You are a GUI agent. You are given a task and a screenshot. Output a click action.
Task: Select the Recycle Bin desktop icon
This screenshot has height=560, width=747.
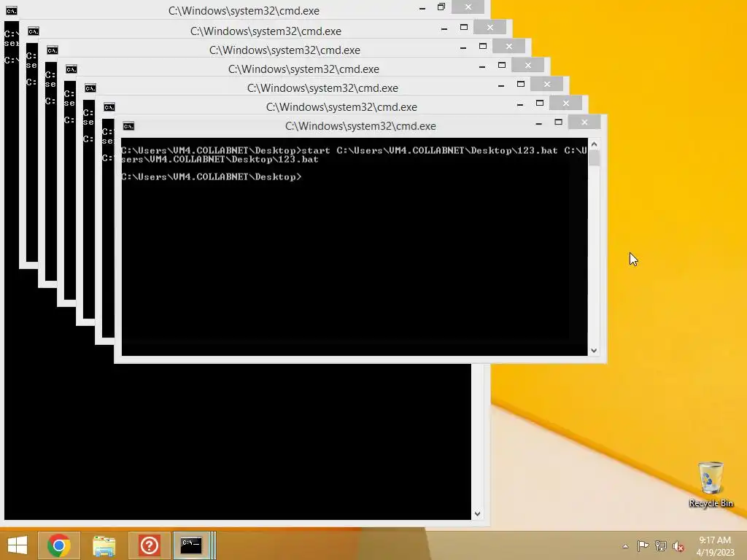tap(711, 484)
